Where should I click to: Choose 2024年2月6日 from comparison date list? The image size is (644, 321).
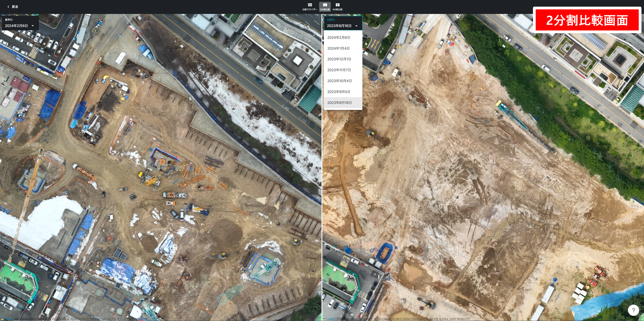point(338,37)
